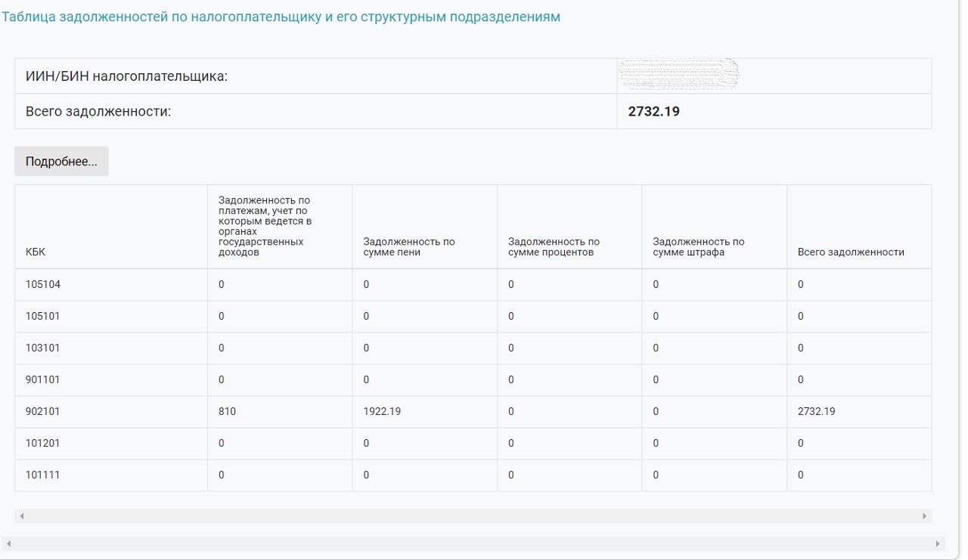Screen dimensions: 968x560
Task: Click left arrow of table's horizontal scrollbar
Action: coord(22,516)
